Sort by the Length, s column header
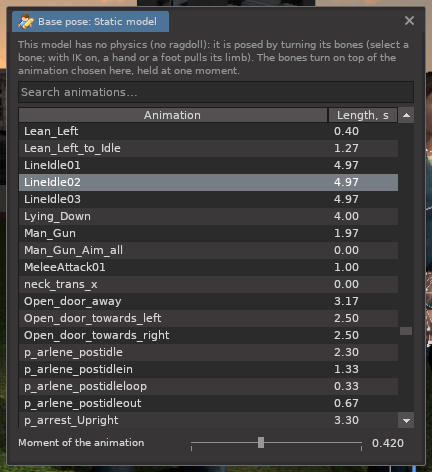 (362, 115)
